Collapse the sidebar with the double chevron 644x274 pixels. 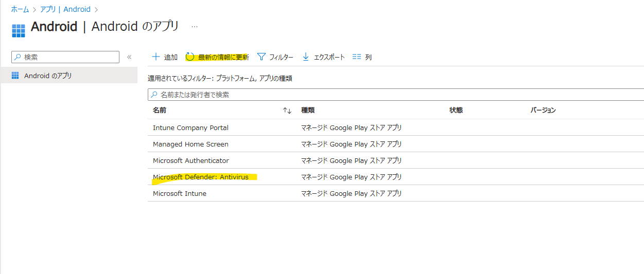tap(129, 57)
